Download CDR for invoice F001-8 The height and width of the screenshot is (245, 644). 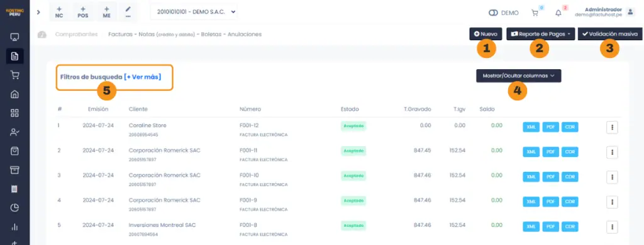point(570,227)
